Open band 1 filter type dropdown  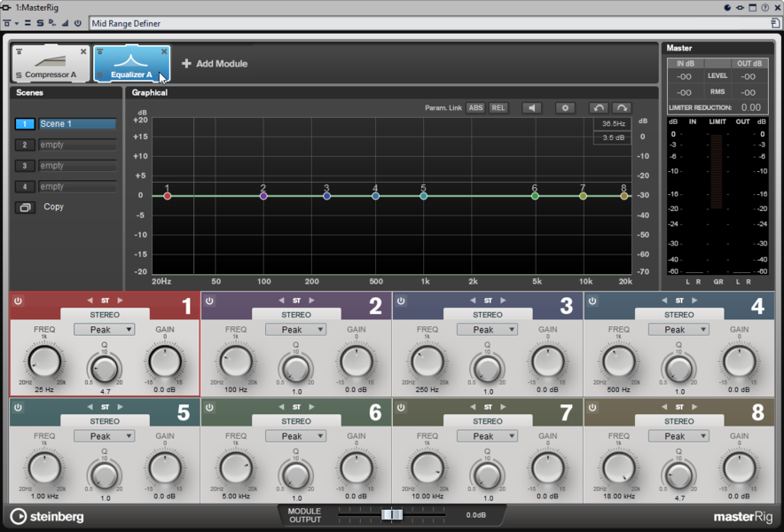point(104,330)
